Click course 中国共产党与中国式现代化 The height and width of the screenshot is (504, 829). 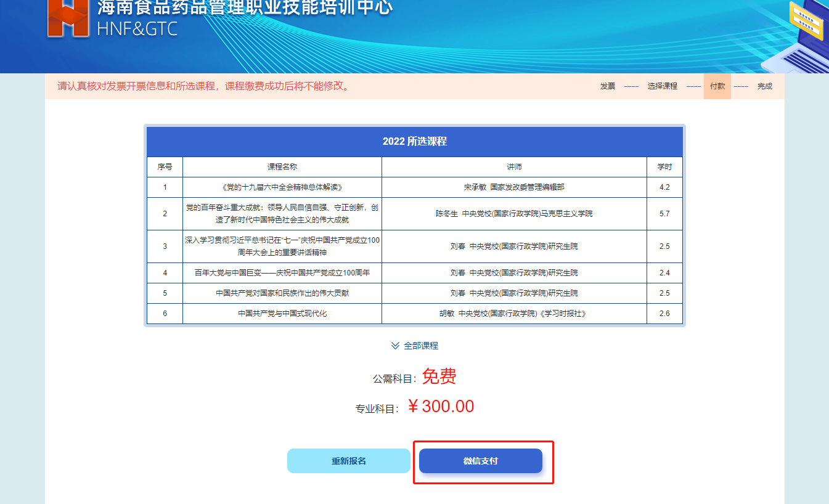[282, 314]
